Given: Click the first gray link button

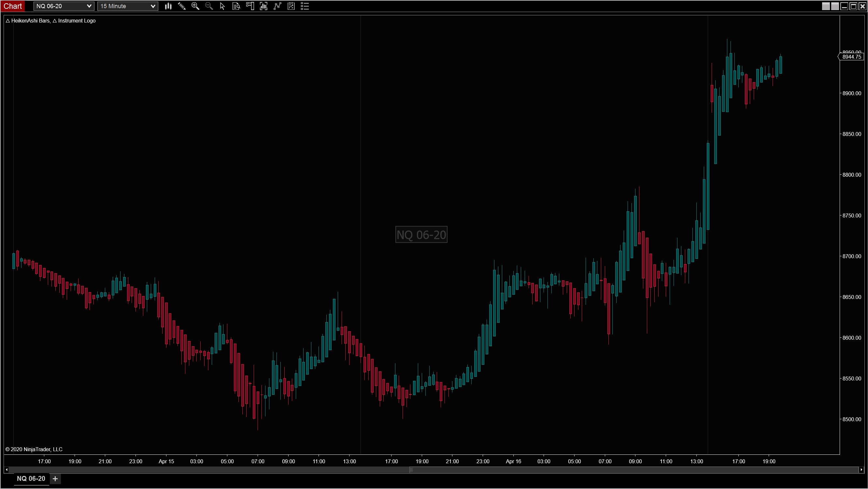Looking at the screenshot, I should tap(826, 6).
